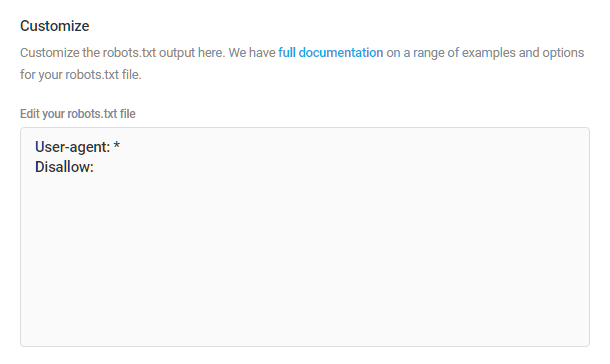610x364 pixels.
Task: Place cursor on the Disallow line
Action: [x=64, y=167]
